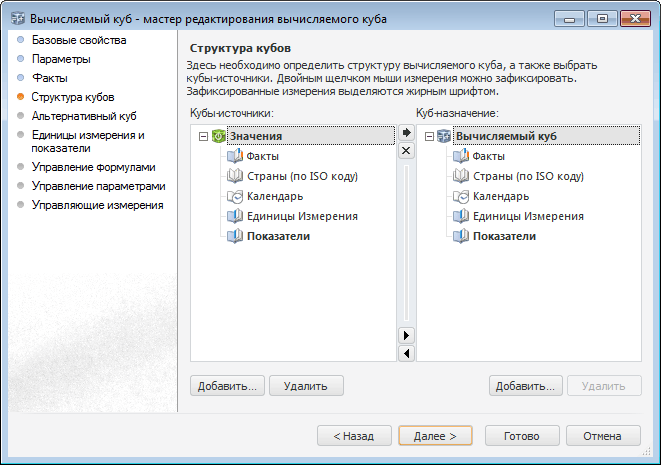661x465 pixels.
Task: Click Добавить under the source cubes list
Action: tap(227, 385)
